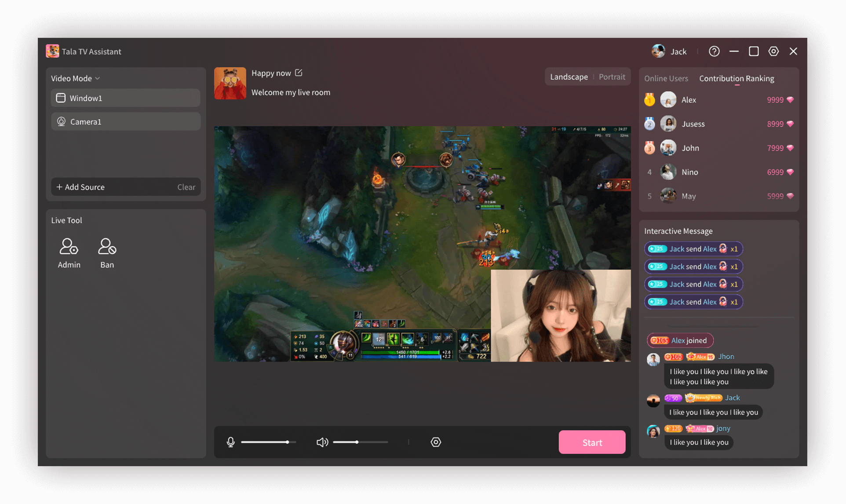The height and width of the screenshot is (504, 846).
Task: Edit the room title with pencil icon
Action: coord(299,73)
